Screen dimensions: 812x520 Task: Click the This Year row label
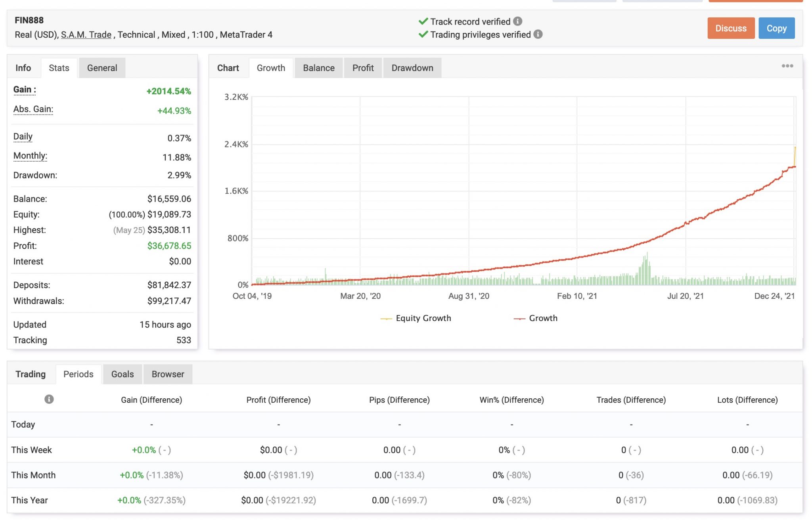click(29, 500)
